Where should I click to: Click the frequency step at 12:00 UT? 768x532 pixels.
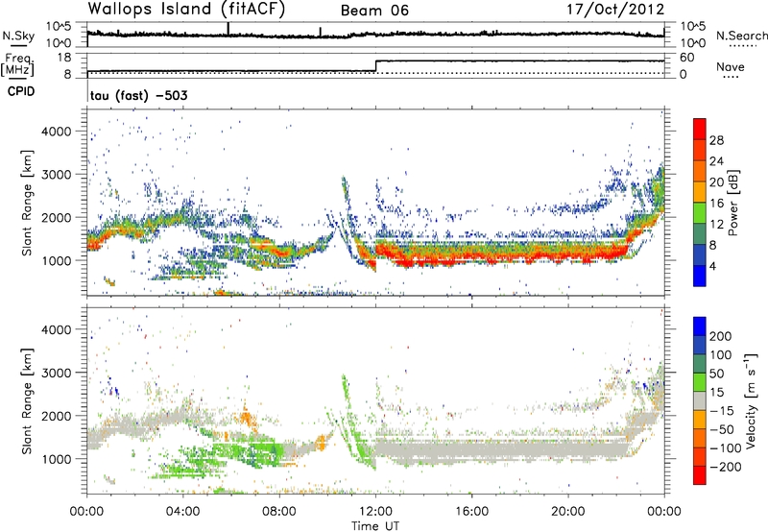[x=375, y=66]
